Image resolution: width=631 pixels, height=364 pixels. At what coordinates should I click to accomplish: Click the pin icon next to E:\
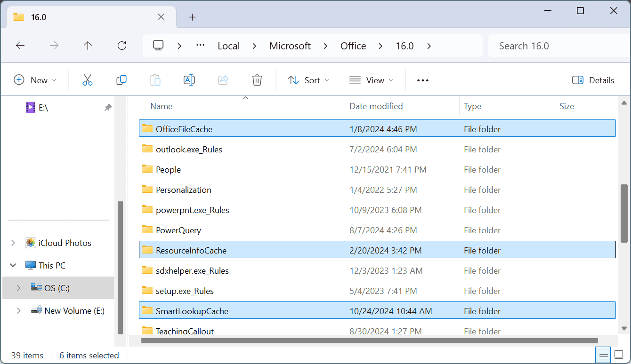pyautogui.click(x=108, y=107)
